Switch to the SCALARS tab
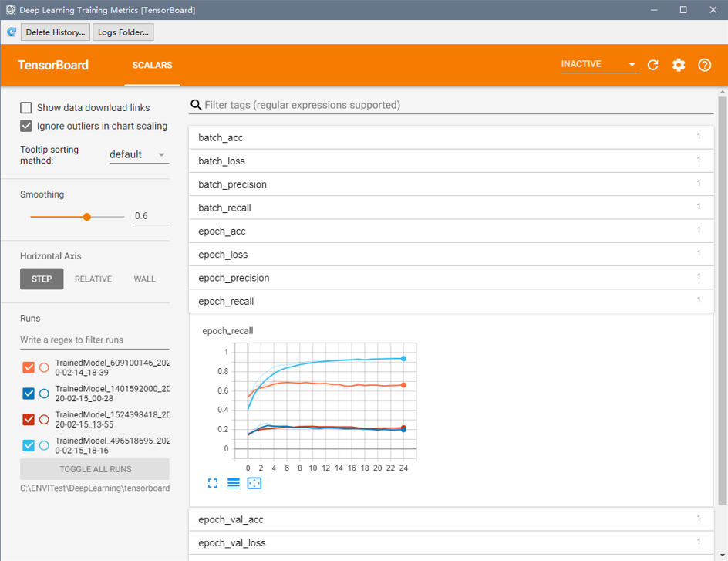This screenshot has width=728, height=561. click(152, 65)
